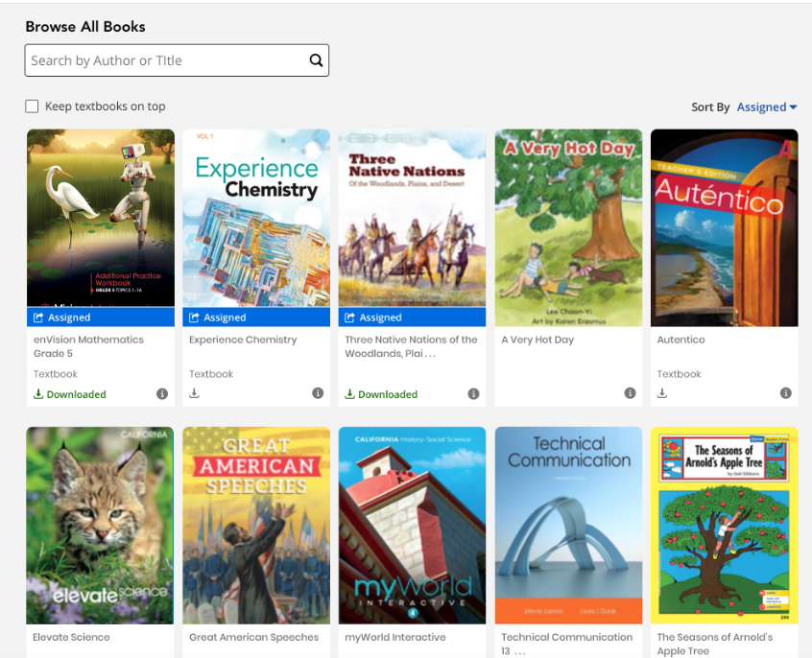Open Great American Speeches cover

256,526
